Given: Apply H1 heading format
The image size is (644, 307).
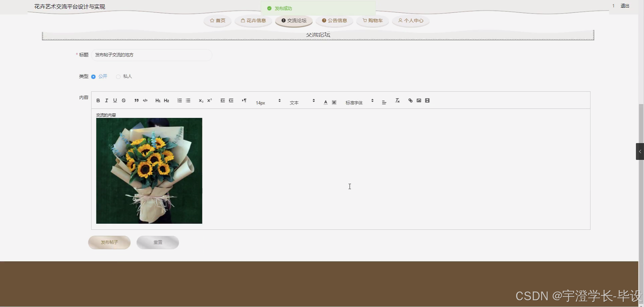Looking at the screenshot, I should click(157, 100).
